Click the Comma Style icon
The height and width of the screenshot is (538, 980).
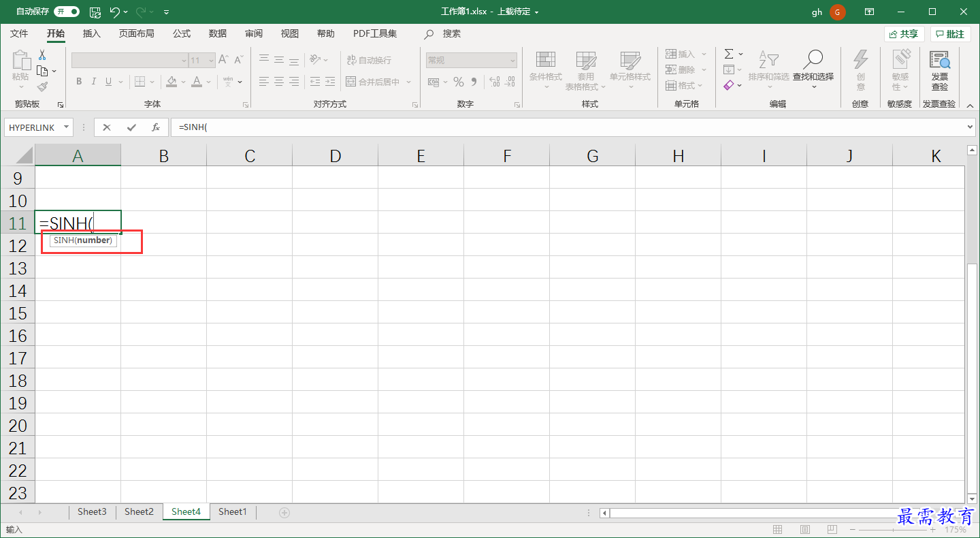point(474,82)
